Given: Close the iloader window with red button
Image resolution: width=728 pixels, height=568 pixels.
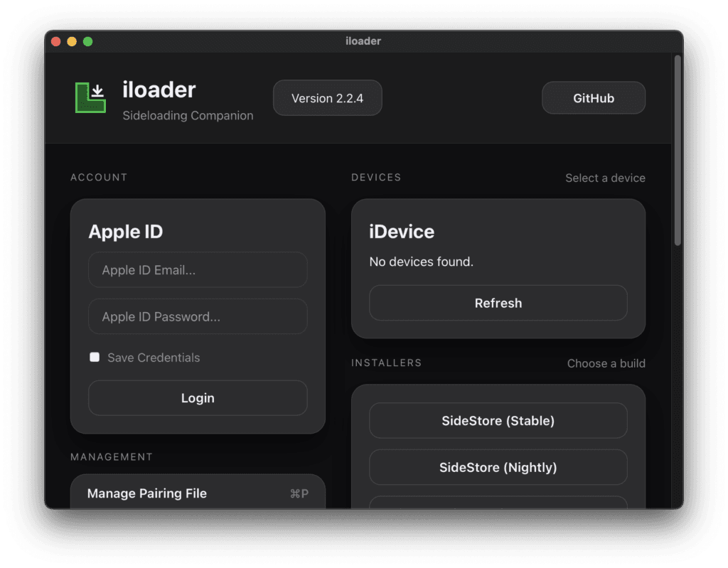Looking at the screenshot, I should 56,41.
